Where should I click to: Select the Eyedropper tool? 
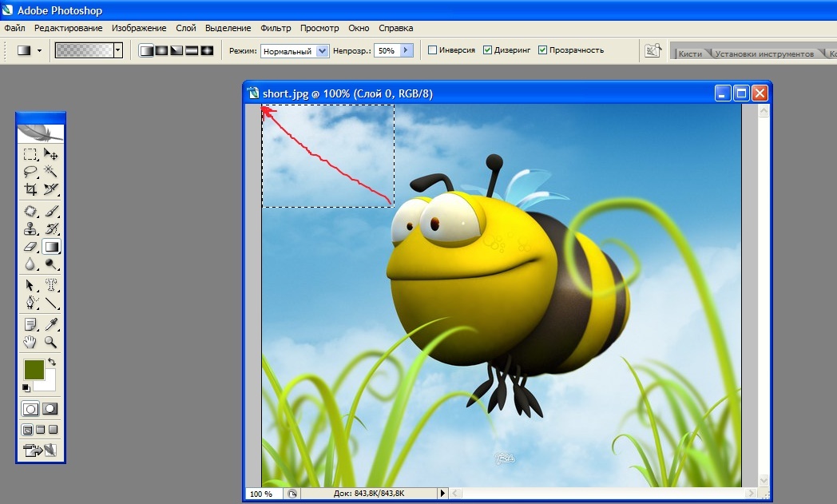(50, 324)
